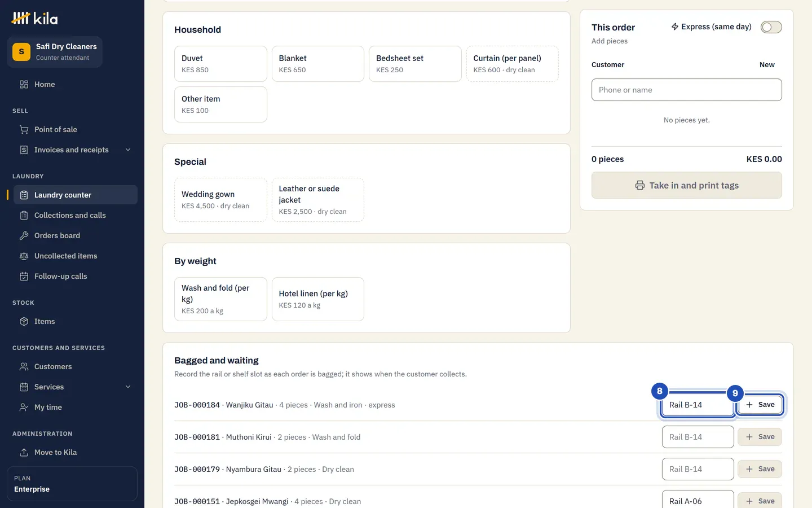Save rail slot for JOB-000179
Screen dimensions: 812x508
click(760, 469)
